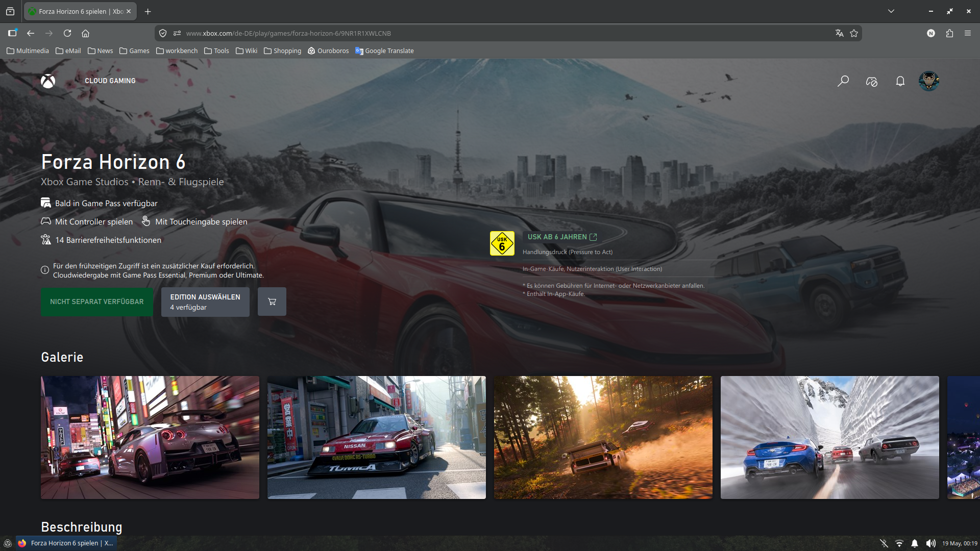Toggle the browser sidebar icon
The width and height of the screenshot is (980, 551).
click(12, 33)
